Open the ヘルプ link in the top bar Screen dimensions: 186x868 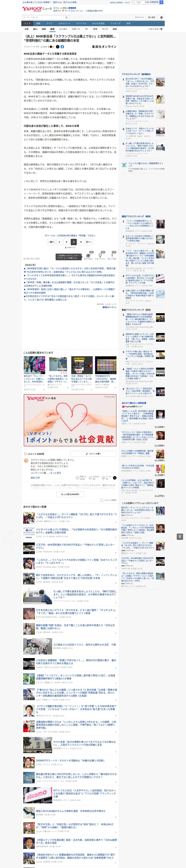point(127,2)
